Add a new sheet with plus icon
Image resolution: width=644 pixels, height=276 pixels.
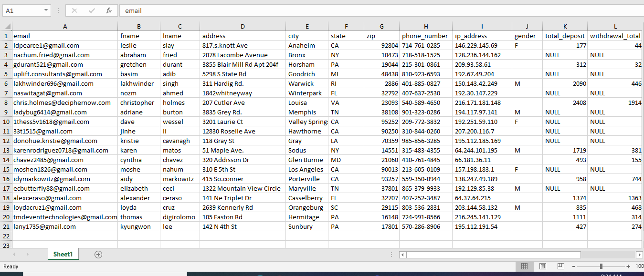98,255
